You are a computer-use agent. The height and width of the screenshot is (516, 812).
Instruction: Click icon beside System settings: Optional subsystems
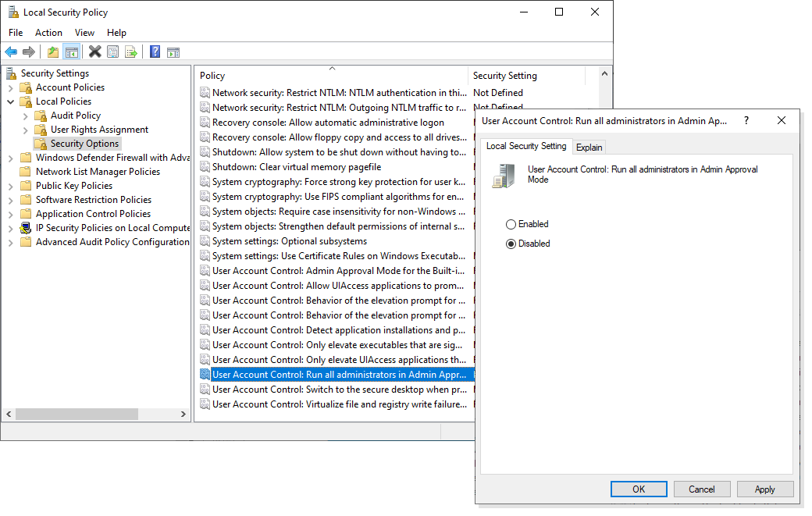click(x=205, y=241)
